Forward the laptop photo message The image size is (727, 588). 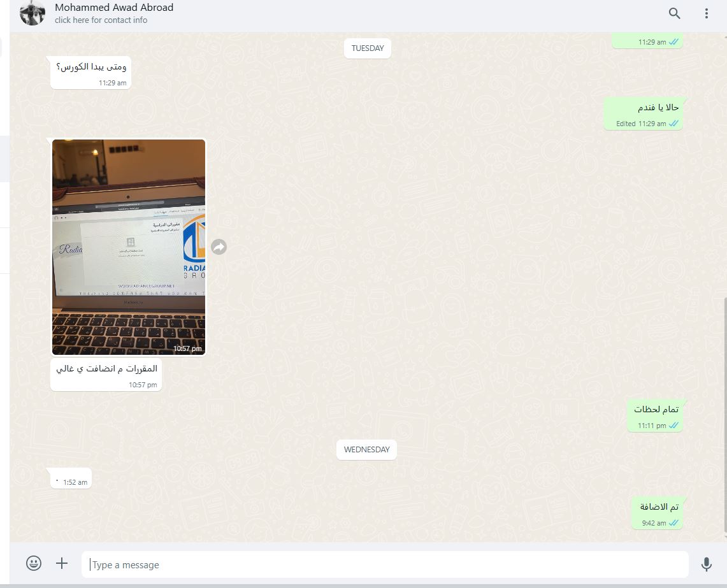click(x=219, y=247)
